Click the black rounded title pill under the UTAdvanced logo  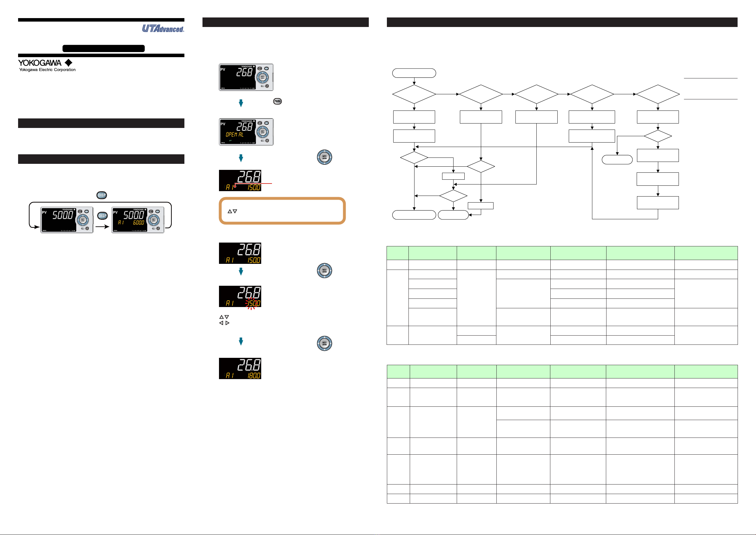103,49
